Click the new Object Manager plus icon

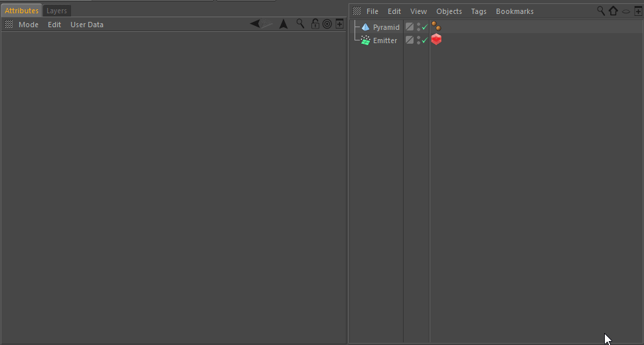click(x=638, y=11)
